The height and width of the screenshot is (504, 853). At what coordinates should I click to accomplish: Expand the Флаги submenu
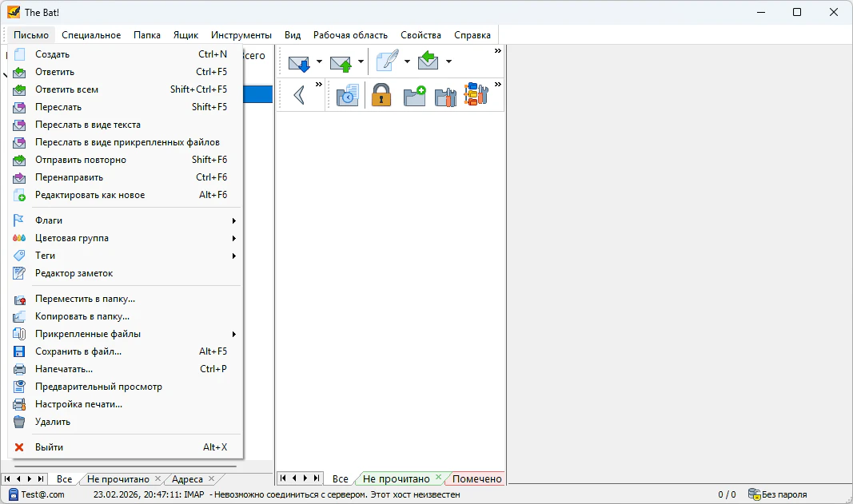click(x=128, y=220)
